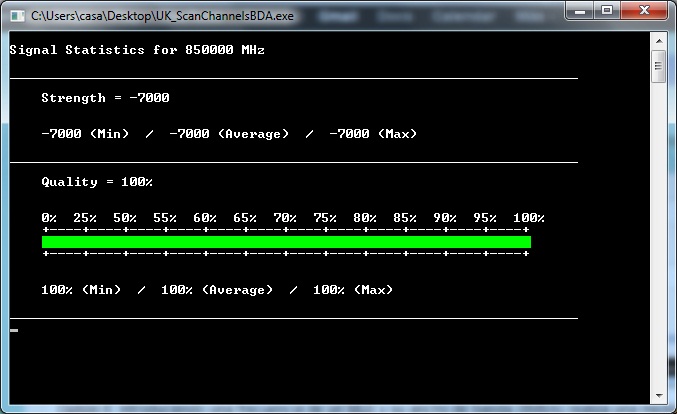Click the '-7000 (Min)' strength value
Viewport: 677px width, 414px height.
point(85,134)
